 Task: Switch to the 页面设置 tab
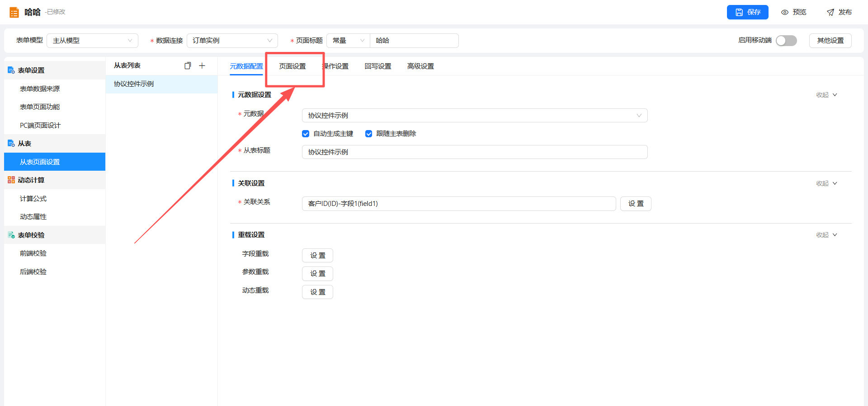(x=292, y=66)
